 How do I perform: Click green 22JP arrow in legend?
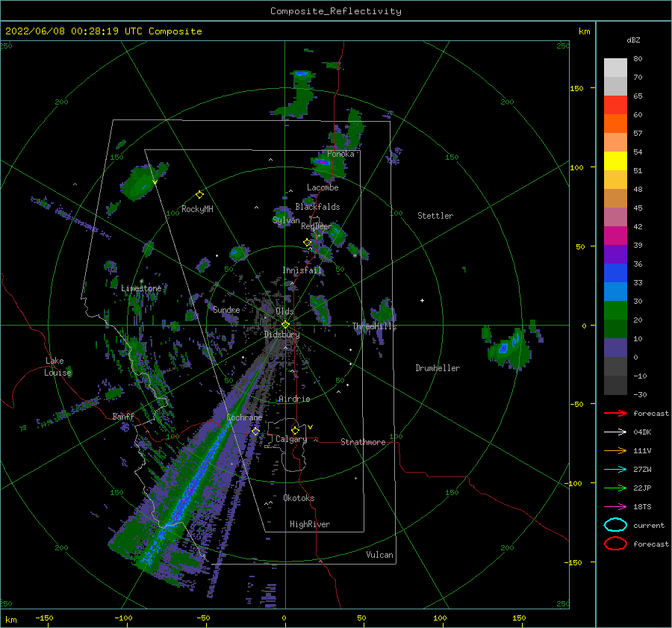pos(615,488)
